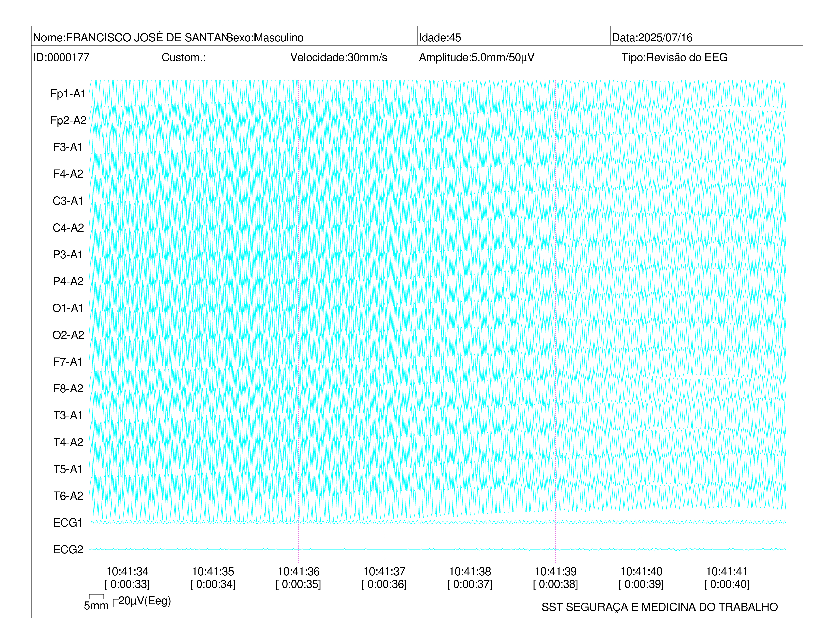Click elapsed time '[ 0:00:38]'
The height and width of the screenshot is (644, 834).
555,584
